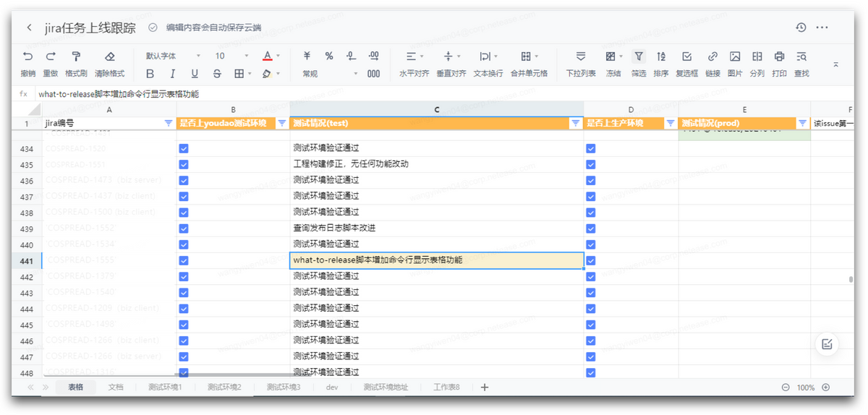The height and width of the screenshot is (415, 868).
Task: Zoom in with the plus button
Action: [x=825, y=388]
